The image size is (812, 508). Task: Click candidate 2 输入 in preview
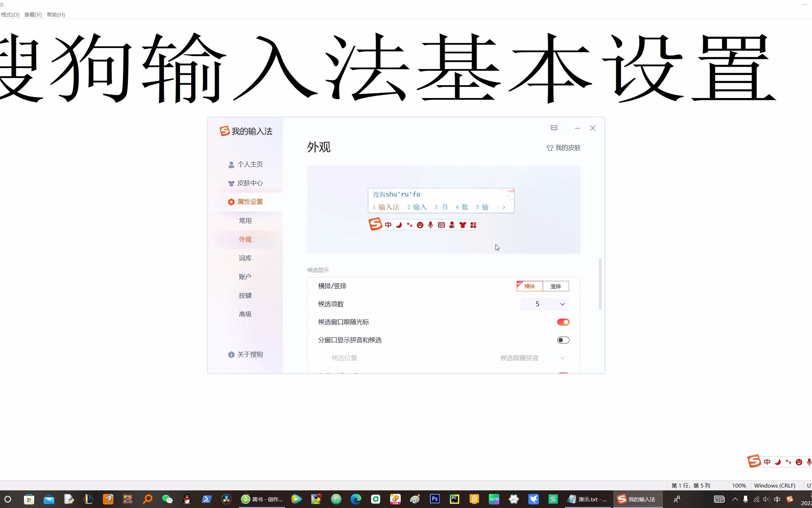[x=417, y=207]
